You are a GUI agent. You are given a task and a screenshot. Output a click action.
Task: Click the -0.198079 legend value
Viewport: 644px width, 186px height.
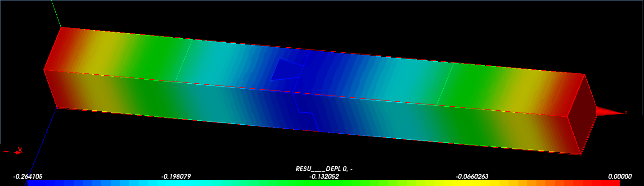tap(176, 177)
